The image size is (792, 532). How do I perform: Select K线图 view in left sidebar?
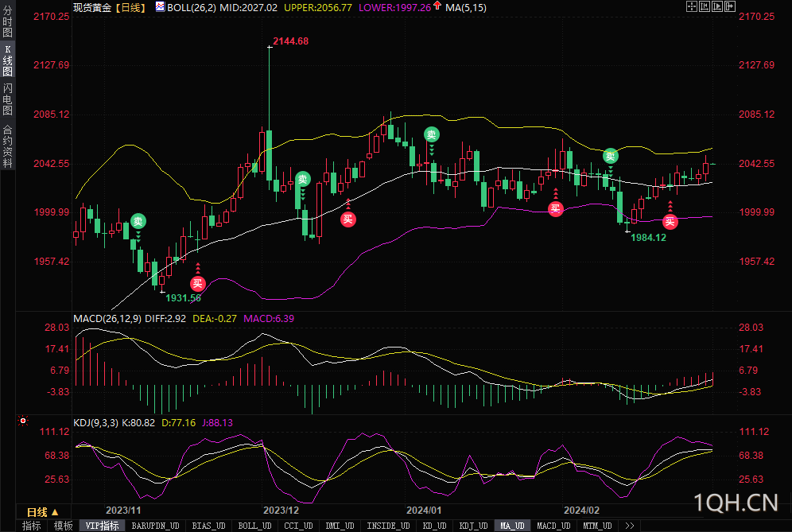[x=8, y=60]
